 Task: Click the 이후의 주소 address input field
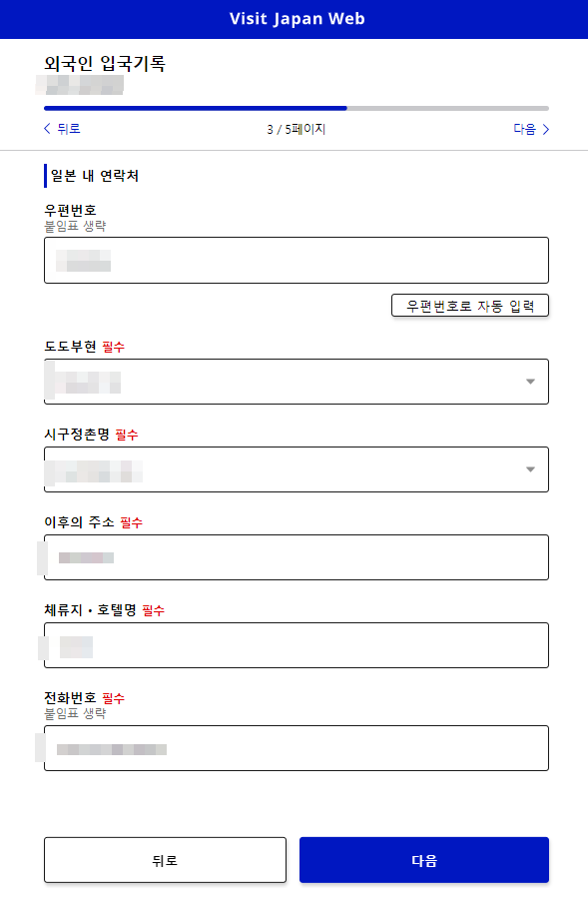[x=295, y=557]
